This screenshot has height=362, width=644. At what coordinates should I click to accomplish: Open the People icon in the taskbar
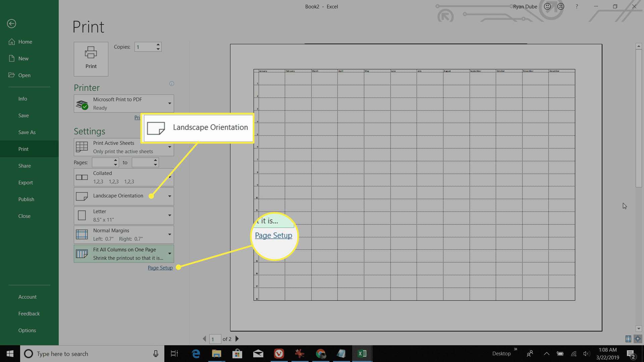(530, 354)
